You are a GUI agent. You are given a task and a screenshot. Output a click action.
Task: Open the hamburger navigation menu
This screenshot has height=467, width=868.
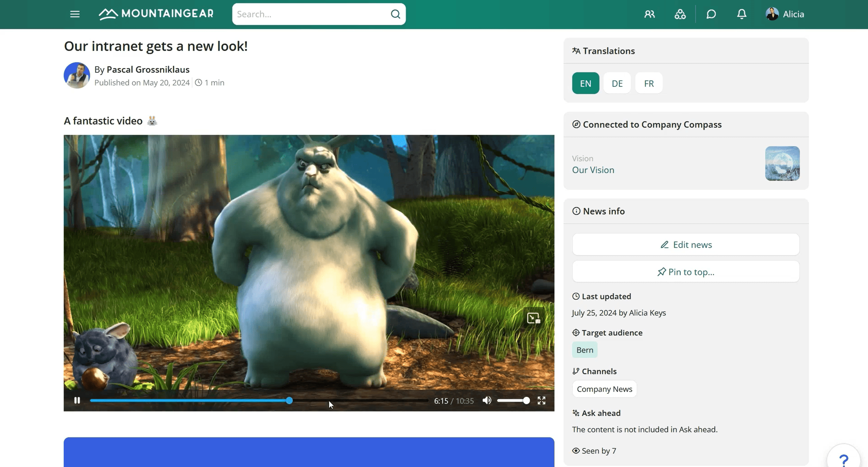[x=75, y=14]
